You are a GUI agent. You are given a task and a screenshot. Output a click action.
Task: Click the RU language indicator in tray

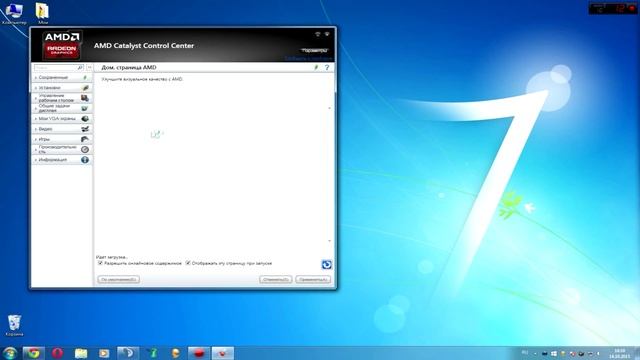[525, 353]
